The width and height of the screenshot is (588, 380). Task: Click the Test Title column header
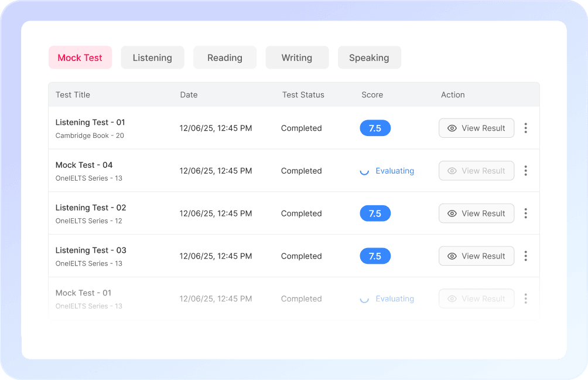73,94
